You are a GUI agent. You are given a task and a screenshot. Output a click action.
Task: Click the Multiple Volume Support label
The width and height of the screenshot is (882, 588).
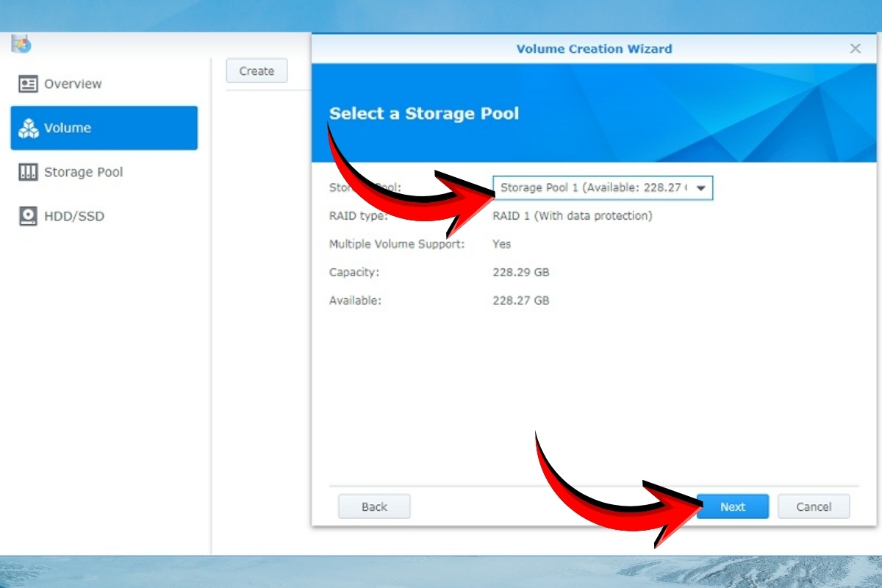coord(397,243)
